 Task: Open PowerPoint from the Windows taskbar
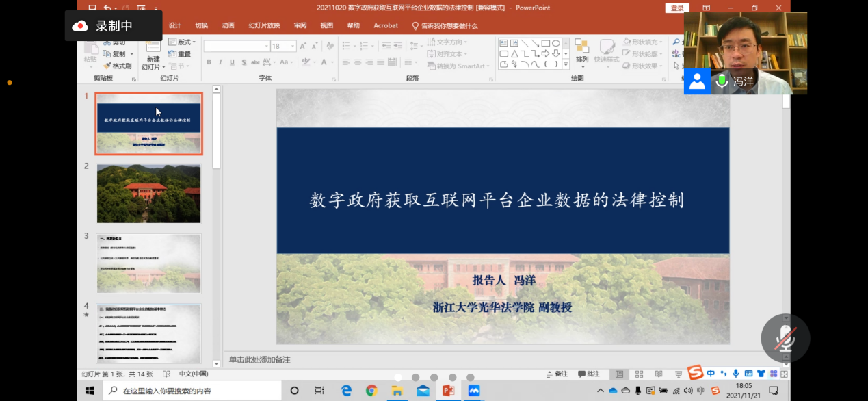tap(449, 391)
